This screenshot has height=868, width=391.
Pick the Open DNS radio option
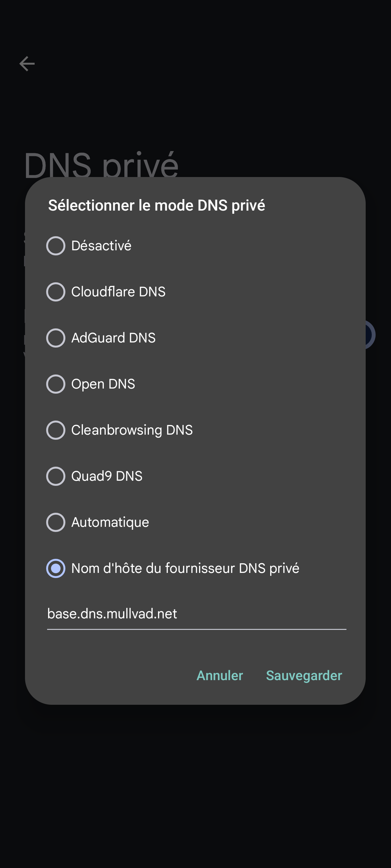(x=56, y=384)
